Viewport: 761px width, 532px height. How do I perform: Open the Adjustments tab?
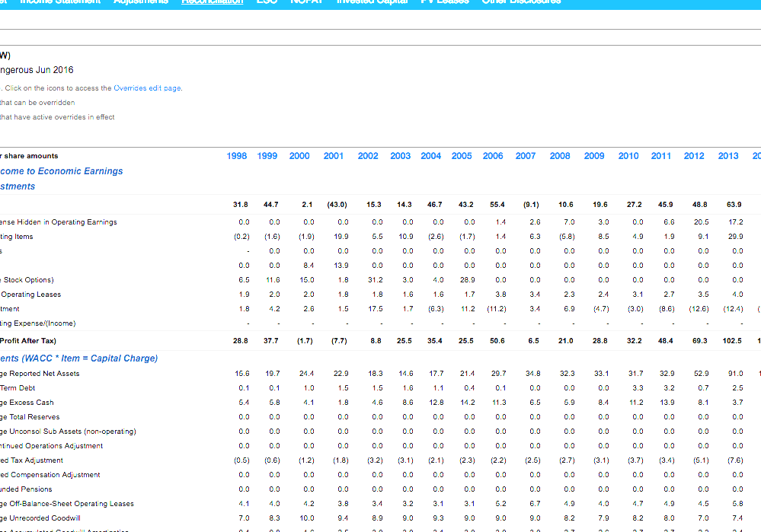coord(140,2)
